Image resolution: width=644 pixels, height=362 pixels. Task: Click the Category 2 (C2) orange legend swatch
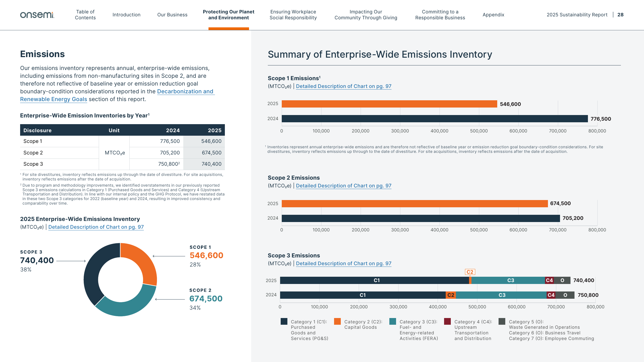(x=337, y=321)
